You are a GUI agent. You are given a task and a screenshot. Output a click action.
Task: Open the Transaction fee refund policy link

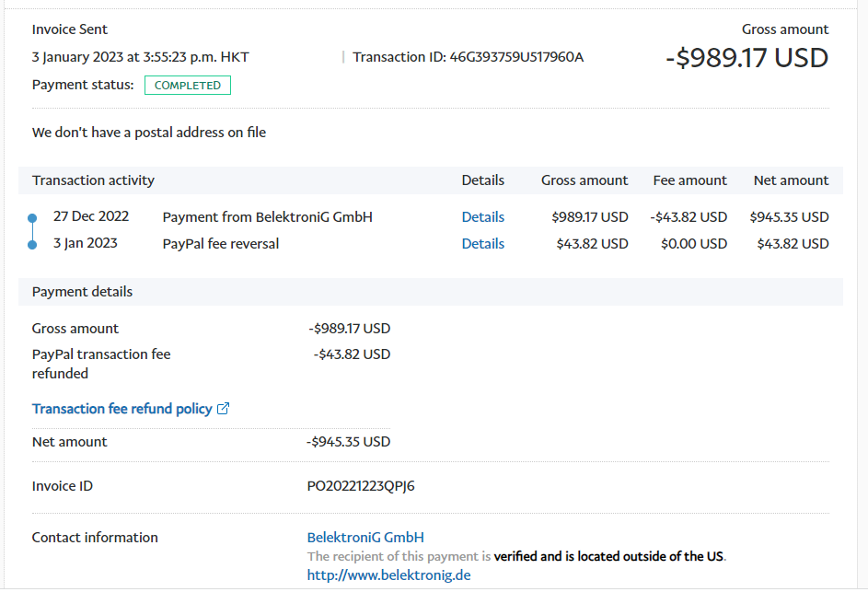coord(122,409)
